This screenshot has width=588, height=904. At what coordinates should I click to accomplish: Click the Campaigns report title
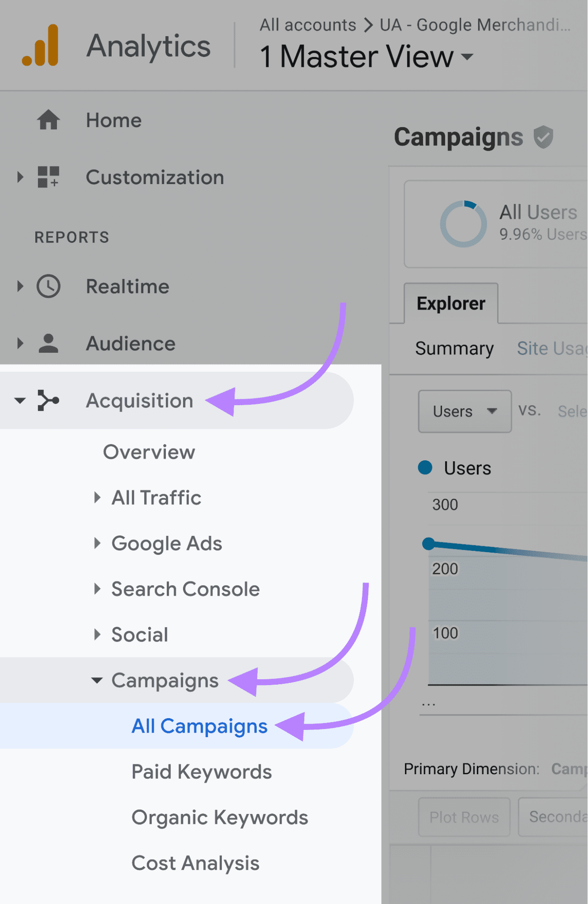point(459,137)
